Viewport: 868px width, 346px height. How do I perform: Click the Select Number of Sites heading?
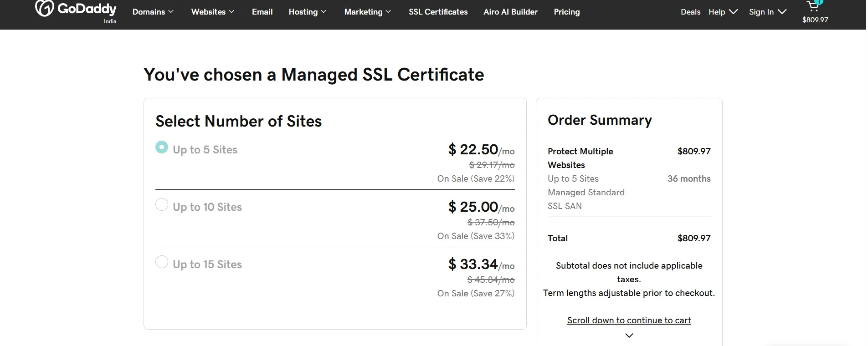[x=239, y=121]
